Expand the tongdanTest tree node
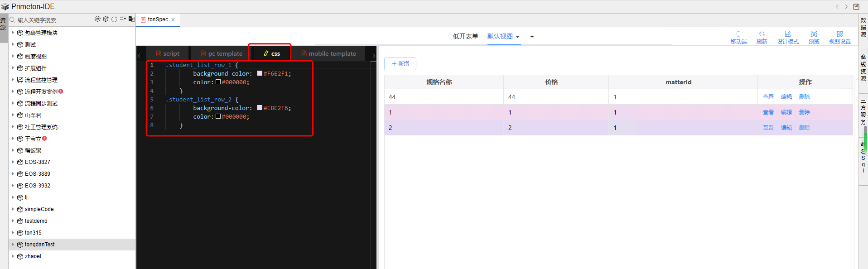This screenshot has width=868, height=269. [x=13, y=245]
